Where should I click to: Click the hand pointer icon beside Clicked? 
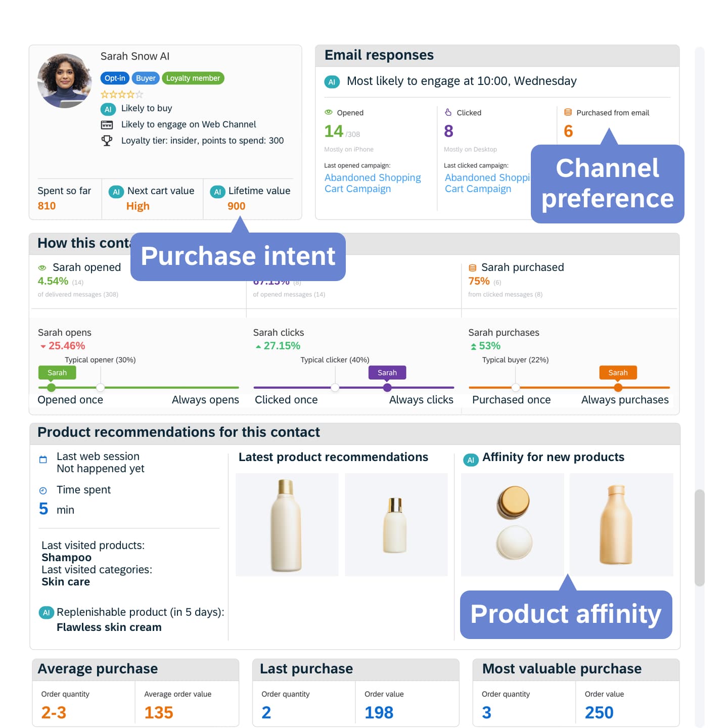[x=448, y=112]
